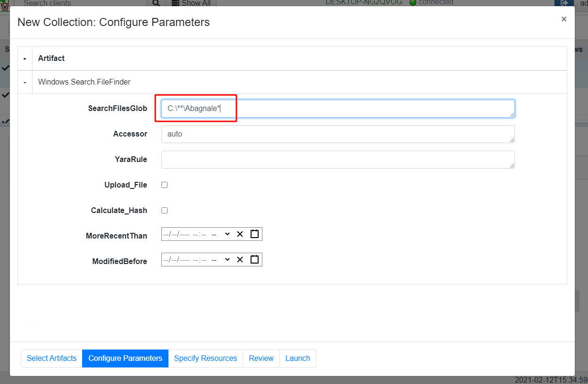Click the Launch step button
Screen dimensions: 588x384
pos(297,358)
